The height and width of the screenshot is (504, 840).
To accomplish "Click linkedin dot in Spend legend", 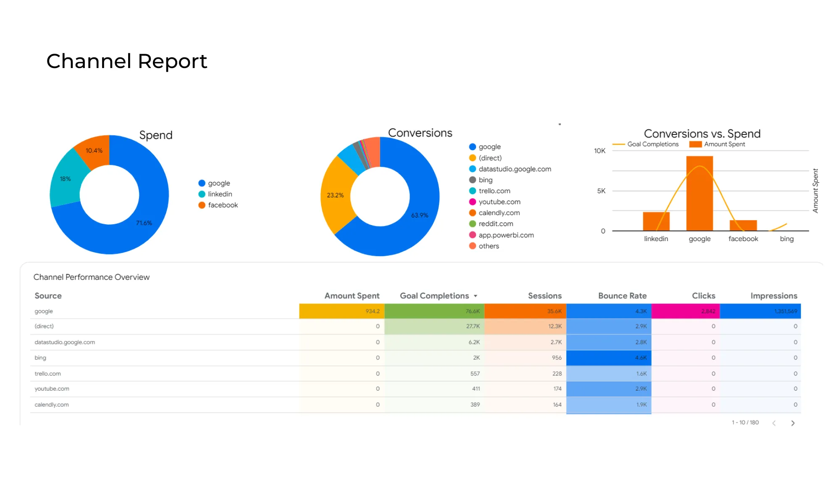I will [202, 194].
